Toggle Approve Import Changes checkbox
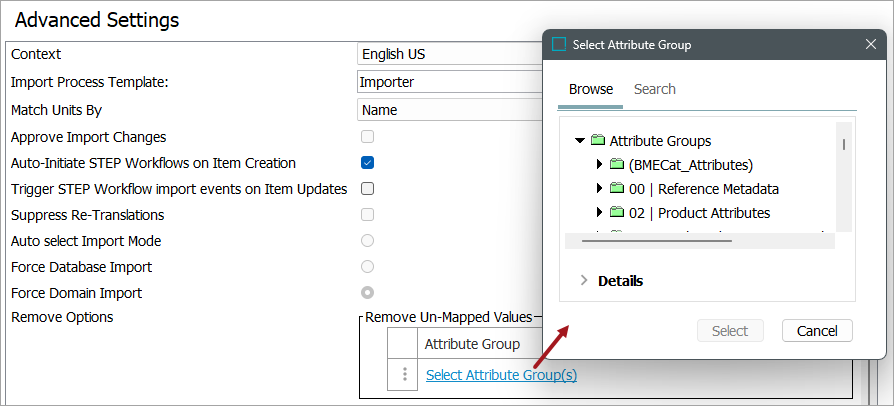The width and height of the screenshot is (894, 406). tap(368, 137)
